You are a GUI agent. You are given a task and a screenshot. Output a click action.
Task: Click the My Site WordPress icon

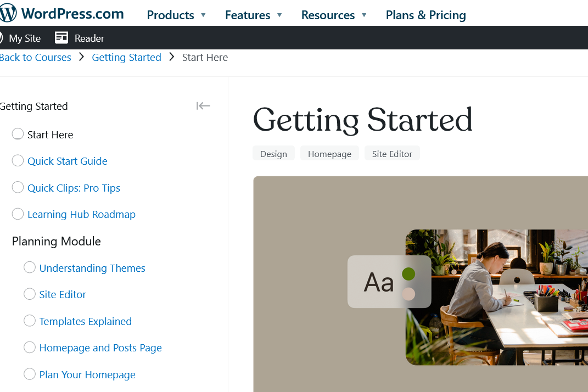tap(2, 38)
